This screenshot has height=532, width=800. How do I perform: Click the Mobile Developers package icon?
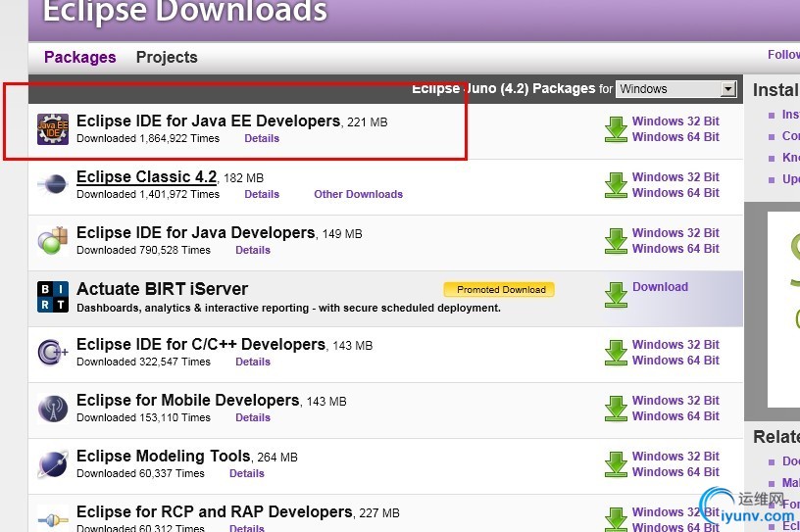pos(53,408)
